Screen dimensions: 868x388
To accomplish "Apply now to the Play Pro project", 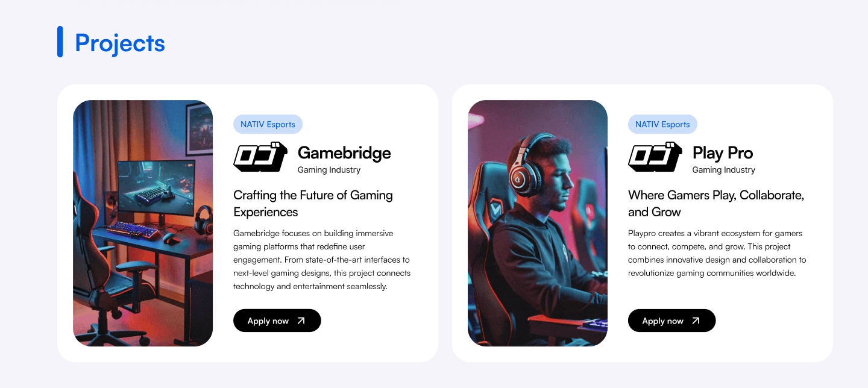I will pyautogui.click(x=672, y=321).
